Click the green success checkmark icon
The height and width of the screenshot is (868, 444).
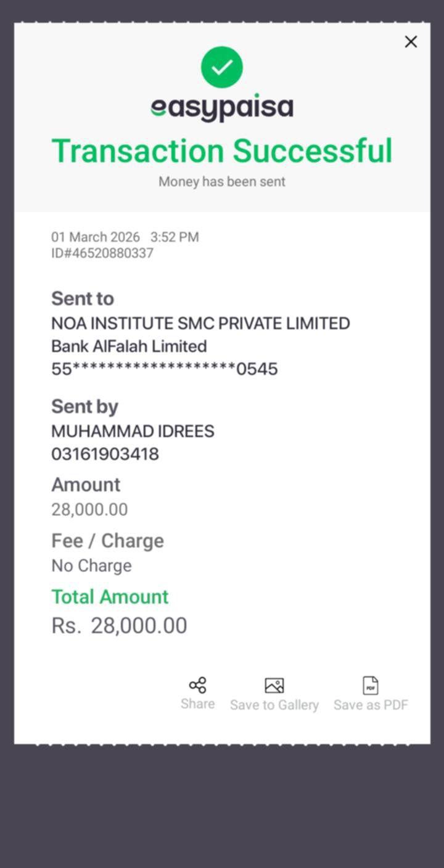click(222, 67)
